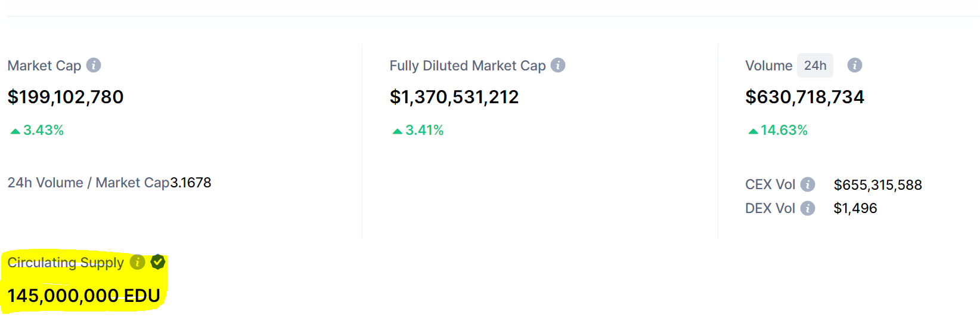Click info icon beside CEX Vol
Screen dimensions: 980x324
click(x=808, y=184)
